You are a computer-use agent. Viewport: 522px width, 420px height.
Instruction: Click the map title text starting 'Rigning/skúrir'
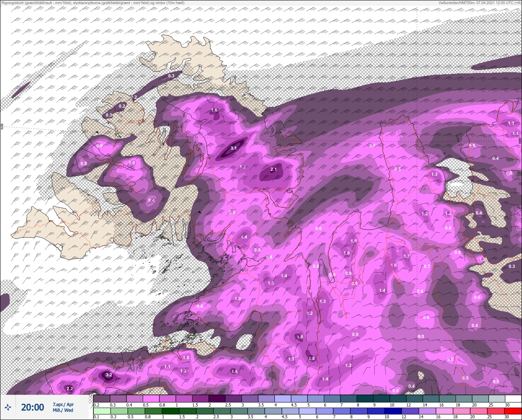click(x=93, y=2)
